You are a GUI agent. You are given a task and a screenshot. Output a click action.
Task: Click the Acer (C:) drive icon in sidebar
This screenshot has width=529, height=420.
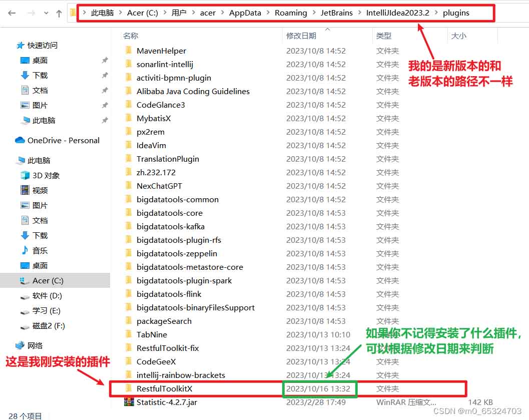(25, 281)
